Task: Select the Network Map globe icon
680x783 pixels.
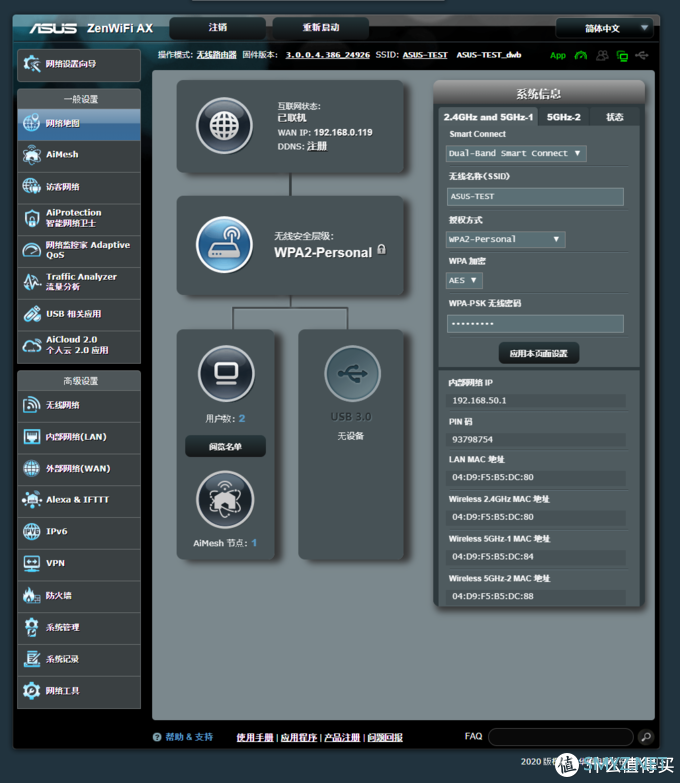Action: [31, 123]
